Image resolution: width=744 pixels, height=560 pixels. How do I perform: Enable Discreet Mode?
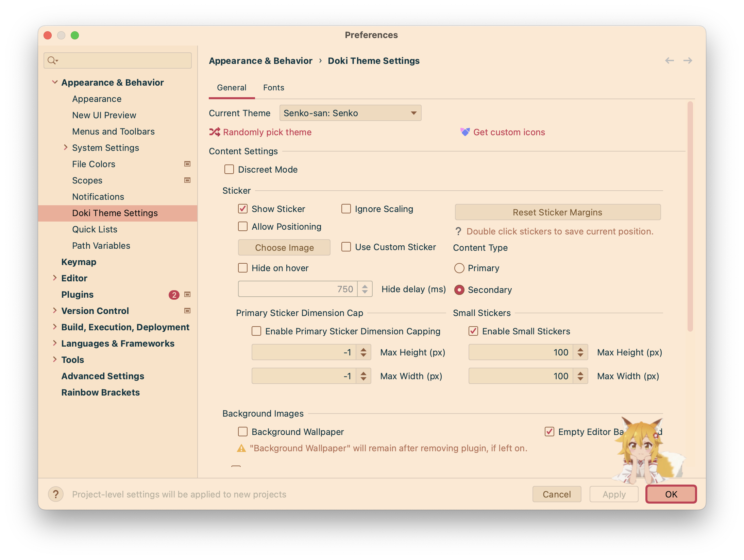coord(229,169)
